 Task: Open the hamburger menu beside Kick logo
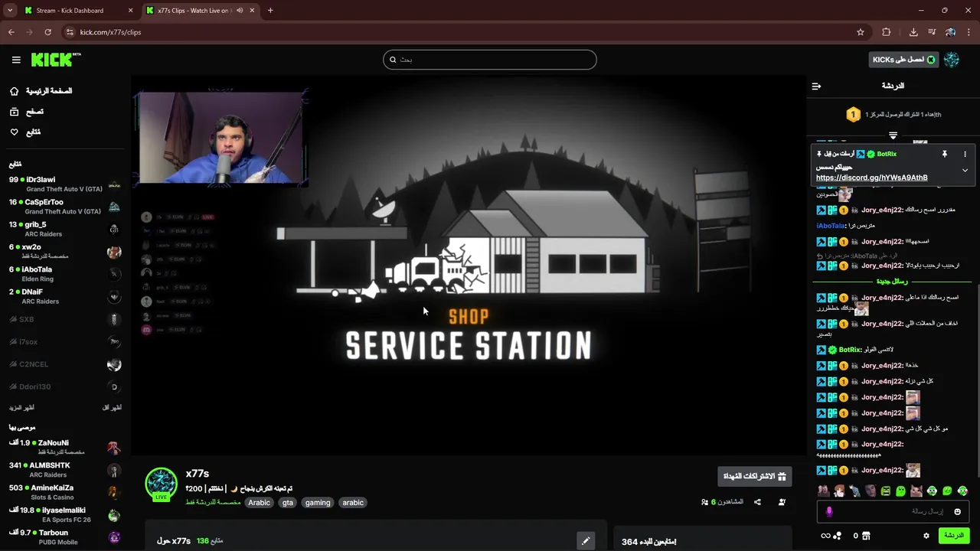(16, 60)
